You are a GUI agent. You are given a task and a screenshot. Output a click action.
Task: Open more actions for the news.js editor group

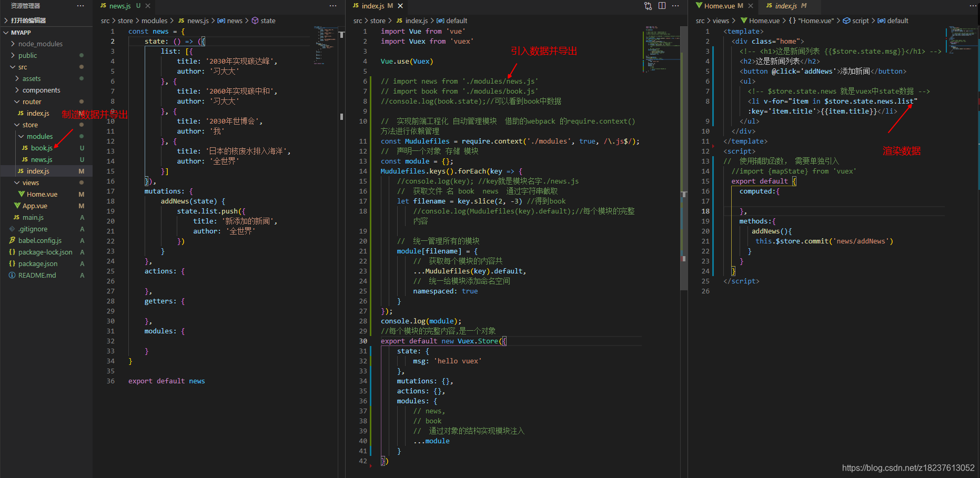(x=333, y=6)
